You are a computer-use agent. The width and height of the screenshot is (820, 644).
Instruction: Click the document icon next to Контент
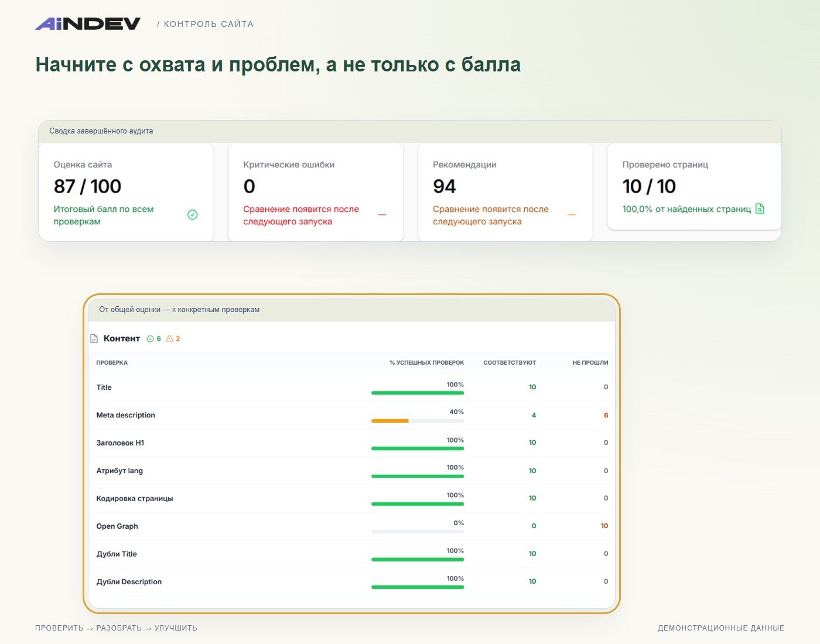[x=94, y=338]
